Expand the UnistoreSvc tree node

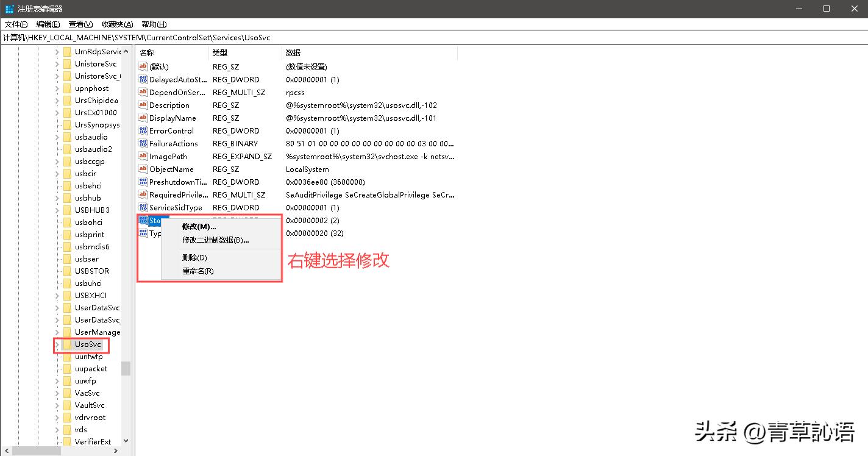coord(57,64)
